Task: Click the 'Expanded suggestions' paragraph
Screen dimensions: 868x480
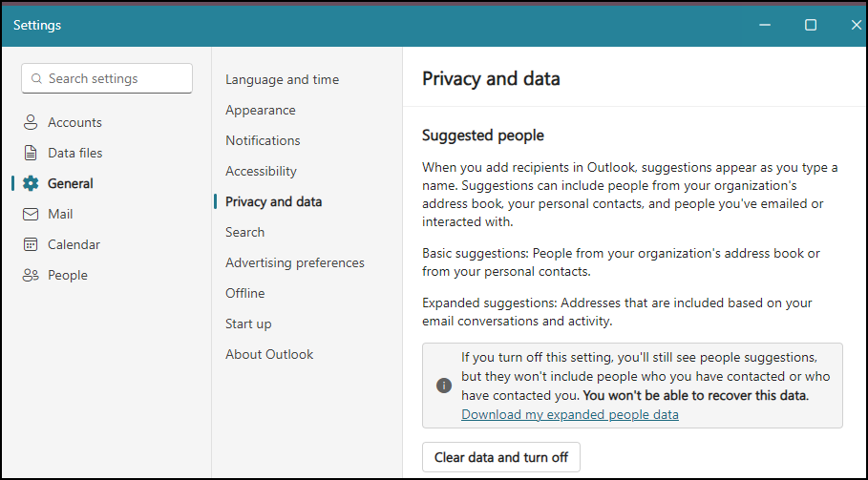Action: tap(617, 312)
